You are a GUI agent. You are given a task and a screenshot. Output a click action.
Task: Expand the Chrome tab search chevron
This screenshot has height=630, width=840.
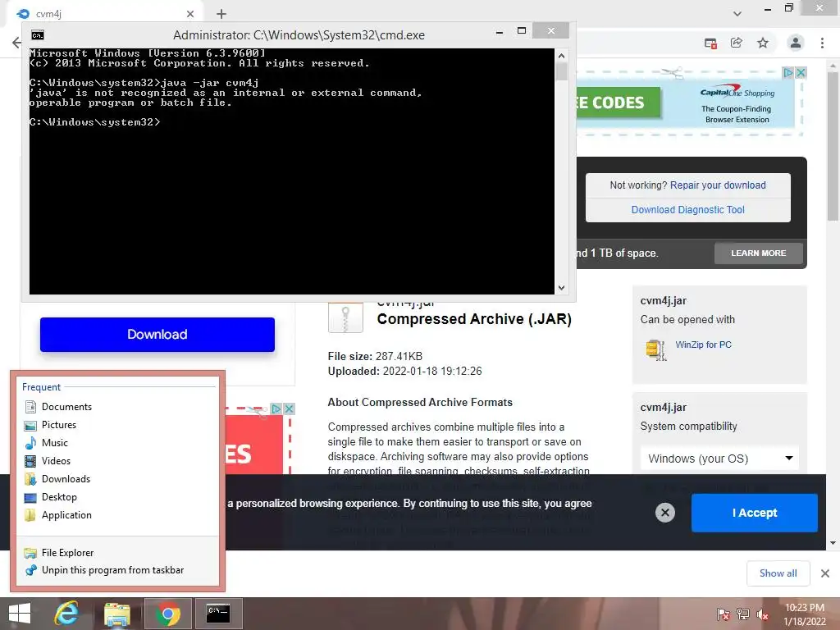click(x=737, y=13)
